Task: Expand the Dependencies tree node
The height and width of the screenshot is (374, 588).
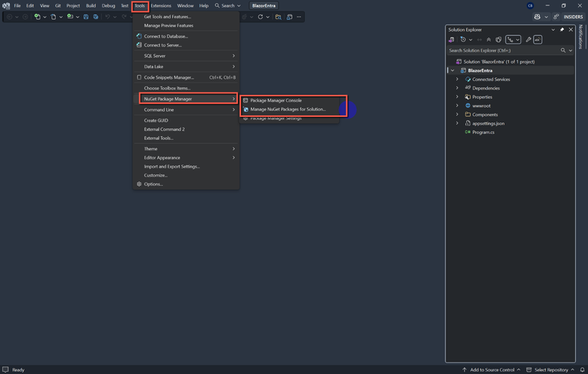Action: 457,88
